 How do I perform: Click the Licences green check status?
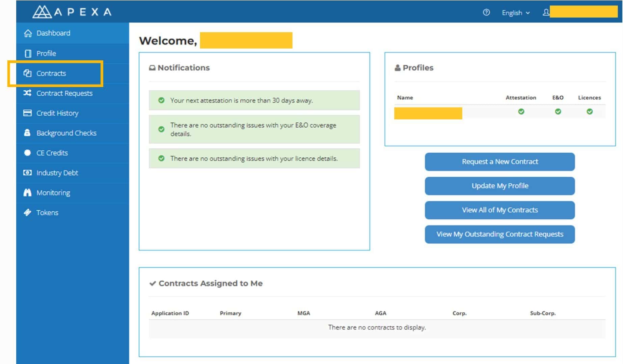[589, 112]
